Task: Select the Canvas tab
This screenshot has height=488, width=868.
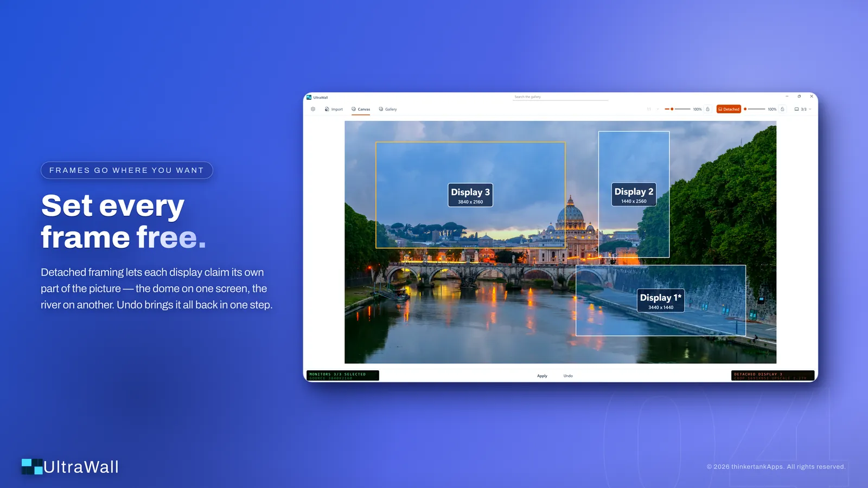Action: click(x=361, y=109)
